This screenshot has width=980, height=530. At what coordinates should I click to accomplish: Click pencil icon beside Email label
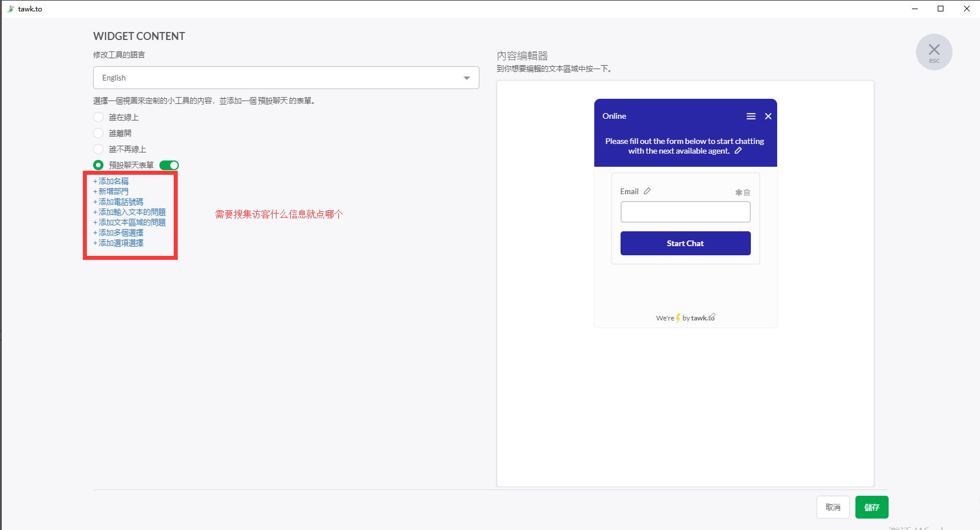647,191
